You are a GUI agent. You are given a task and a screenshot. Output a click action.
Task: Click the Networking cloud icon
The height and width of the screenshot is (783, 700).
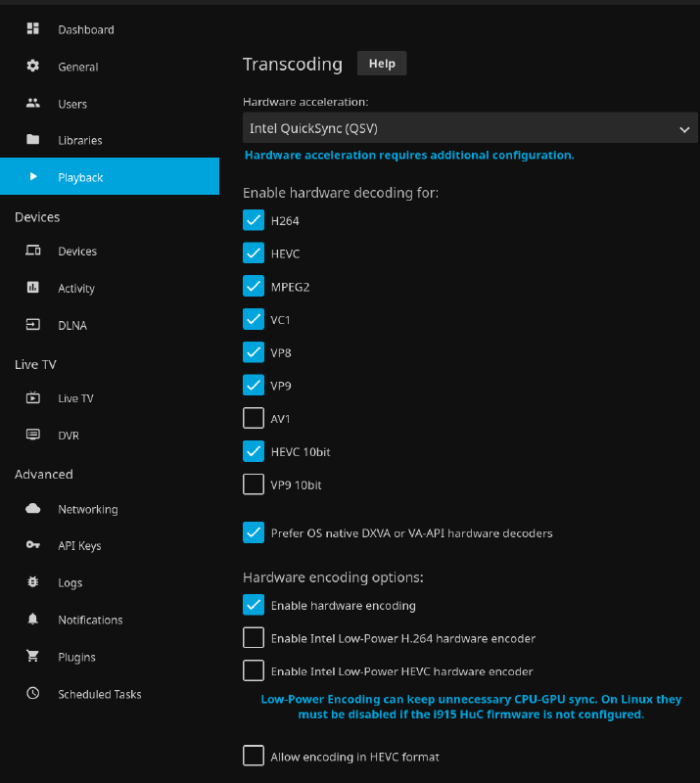[33, 509]
